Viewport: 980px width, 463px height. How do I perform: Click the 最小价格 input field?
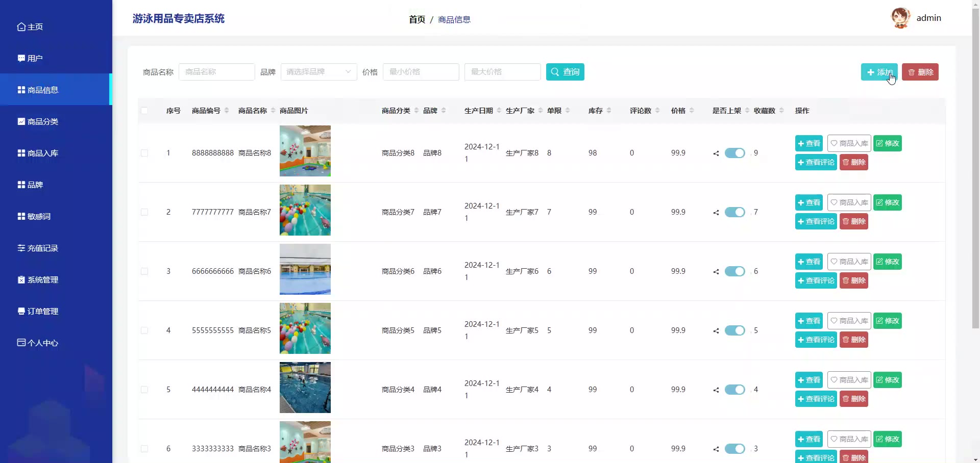tap(421, 72)
